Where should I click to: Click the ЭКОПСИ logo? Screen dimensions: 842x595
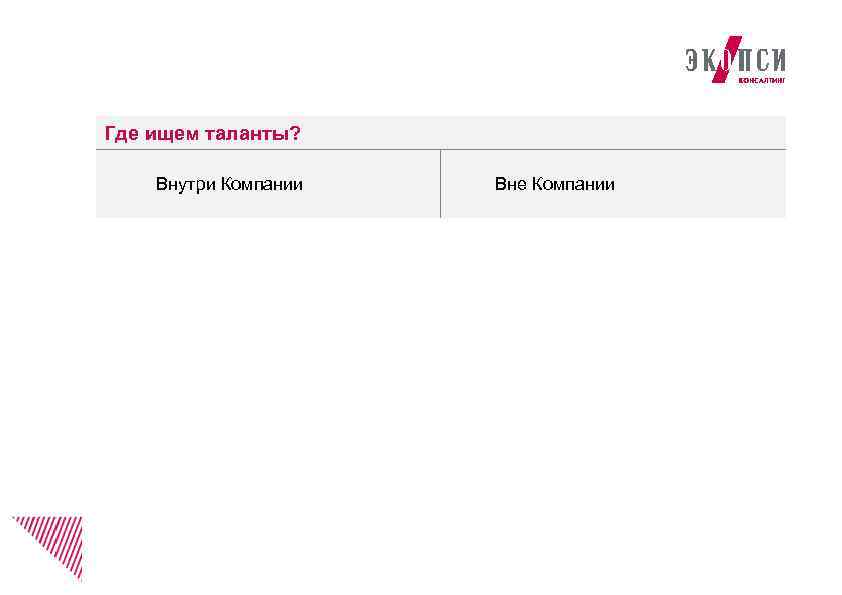coord(735,58)
